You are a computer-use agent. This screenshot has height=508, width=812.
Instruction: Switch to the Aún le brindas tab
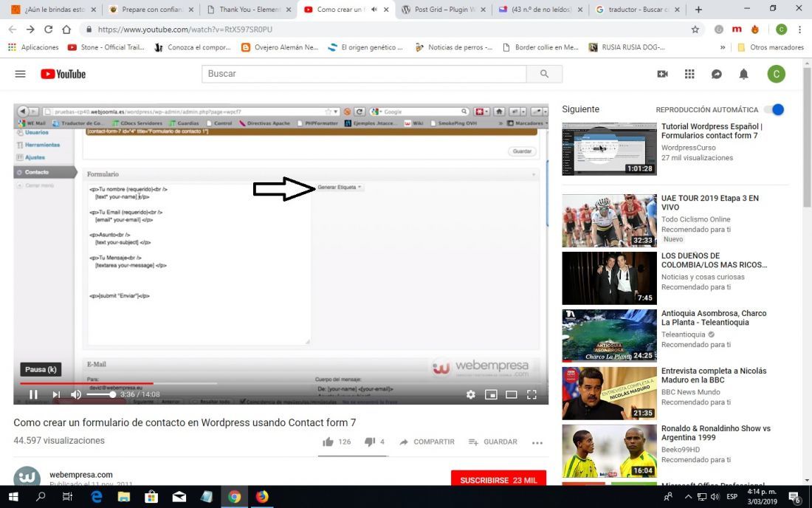pyautogui.click(x=53, y=10)
